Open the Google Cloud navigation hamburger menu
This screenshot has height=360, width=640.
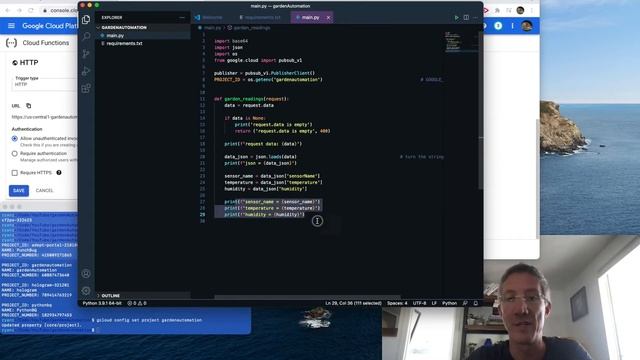[11, 26]
